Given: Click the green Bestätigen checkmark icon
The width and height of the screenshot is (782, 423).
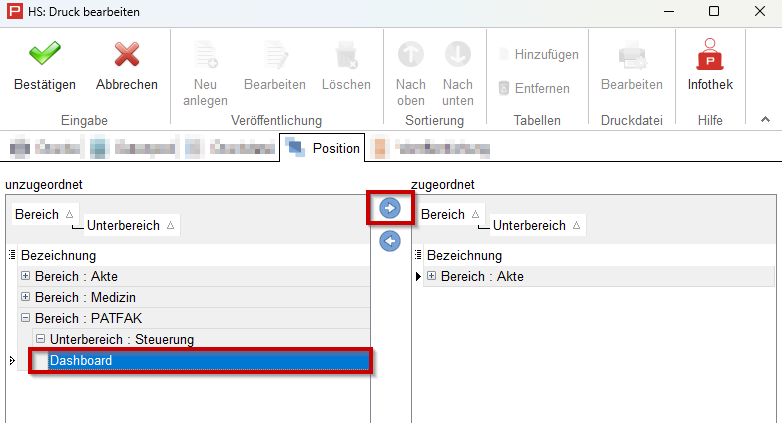Looking at the screenshot, I should (x=44, y=55).
